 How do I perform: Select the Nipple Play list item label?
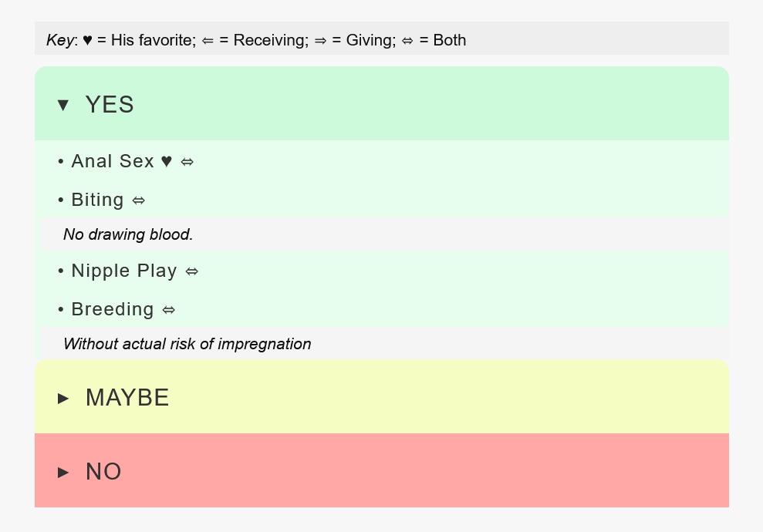point(124,271)
